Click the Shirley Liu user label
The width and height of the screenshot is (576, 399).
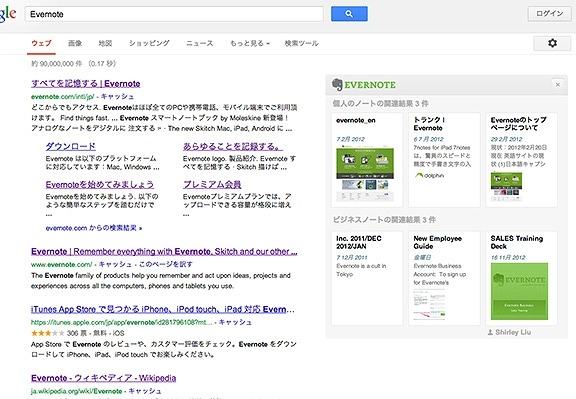[x=509, y=332]
